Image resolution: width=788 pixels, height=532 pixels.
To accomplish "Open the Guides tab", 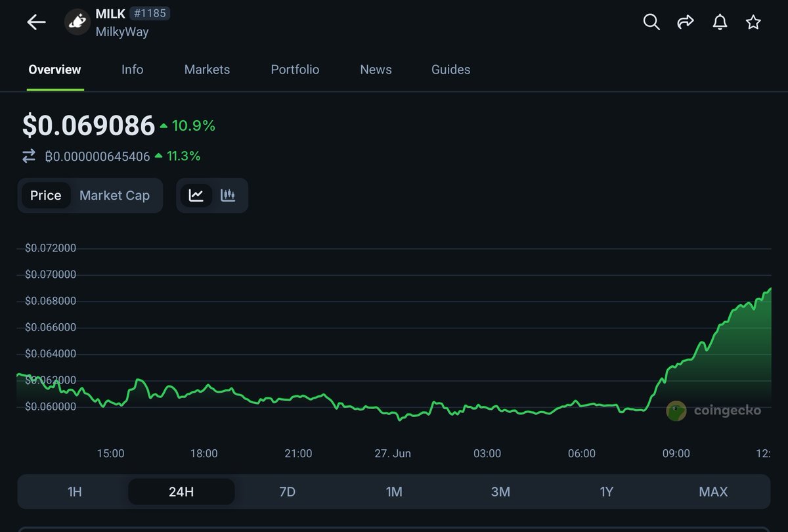I will (x=450, y=70).
